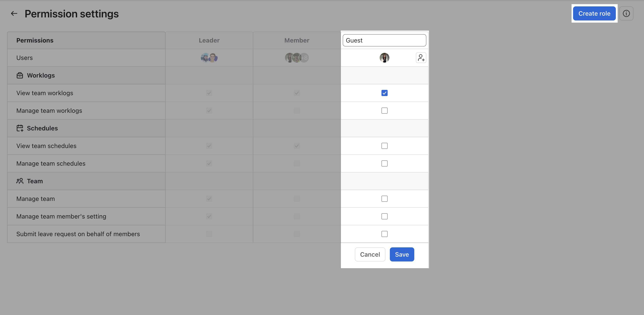This screenshot has height=315, width=644.
Task: Click the Member role user avatars
Action: [297, 58]
